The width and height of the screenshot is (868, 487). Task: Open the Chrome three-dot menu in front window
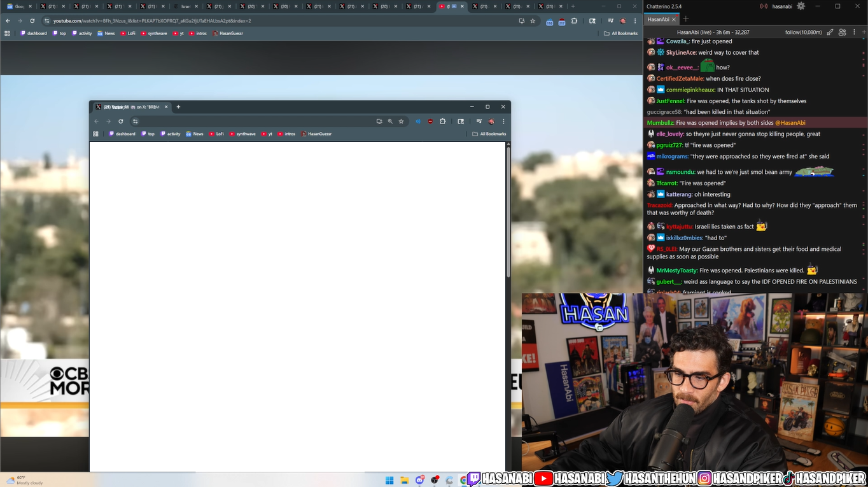pos(503,121)
